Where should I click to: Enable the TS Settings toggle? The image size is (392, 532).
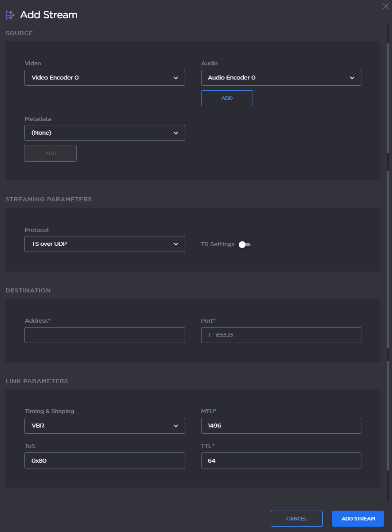[243, 244]
